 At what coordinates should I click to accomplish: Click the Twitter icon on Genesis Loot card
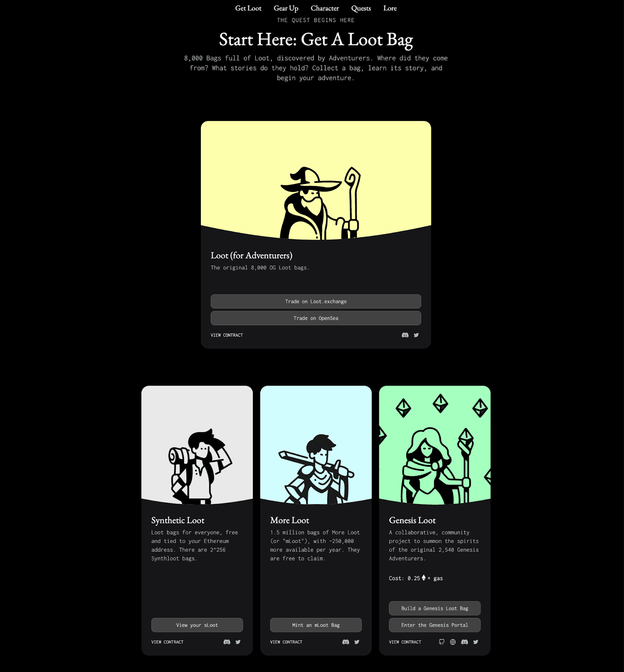coord(476,642)
